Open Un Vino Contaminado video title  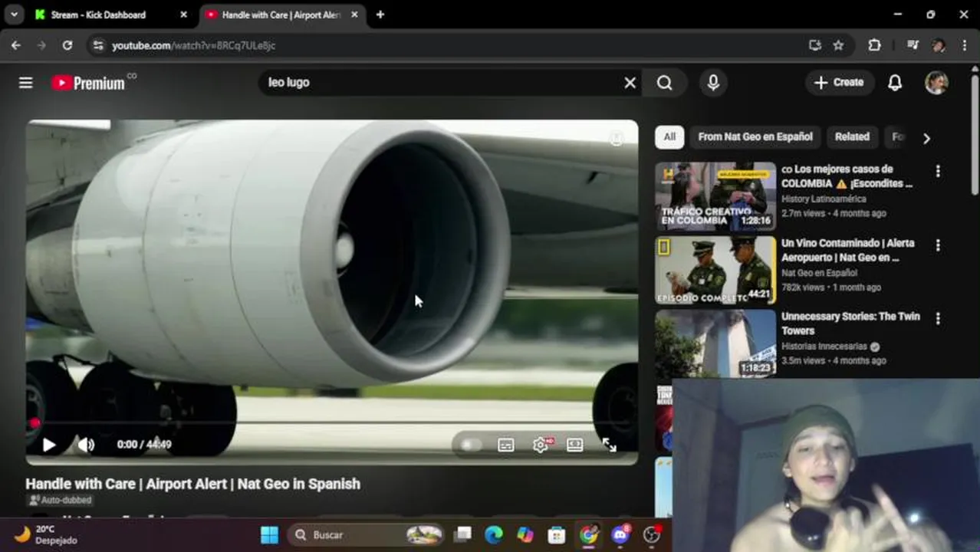(x=848, y=250)
